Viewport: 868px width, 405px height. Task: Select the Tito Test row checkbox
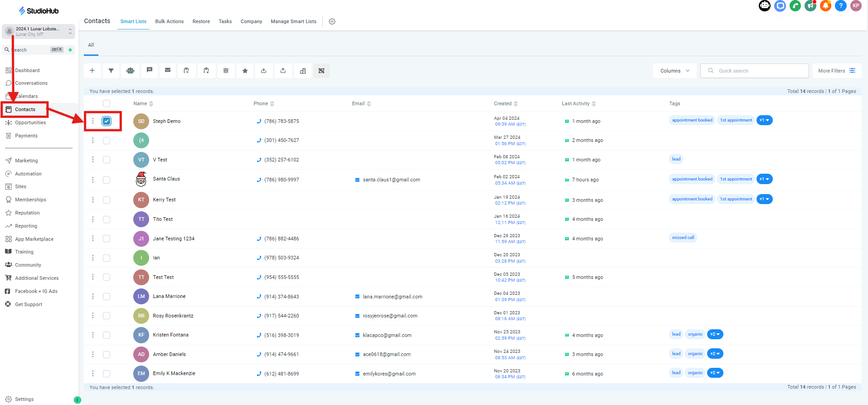[107, 220]
